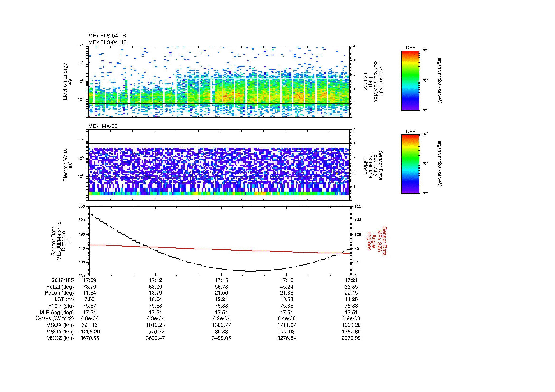Click the MEx ELS-04 LR title
555x392 pixels.
(x=107, y=36)
